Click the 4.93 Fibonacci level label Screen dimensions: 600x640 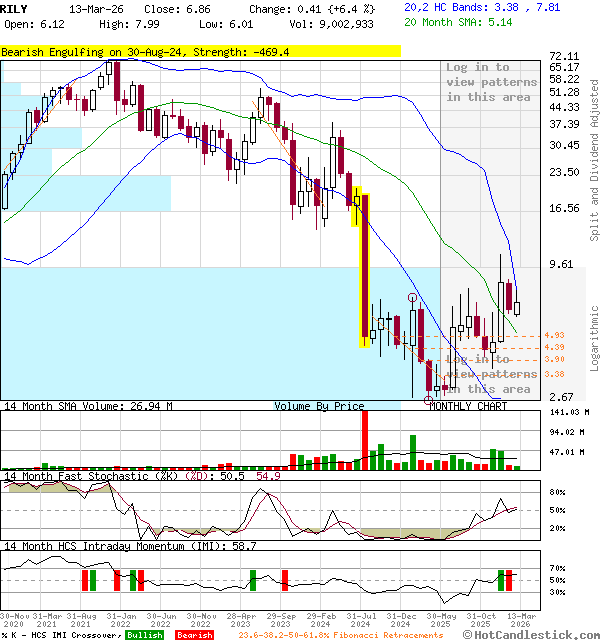click(x=554, y=335)
